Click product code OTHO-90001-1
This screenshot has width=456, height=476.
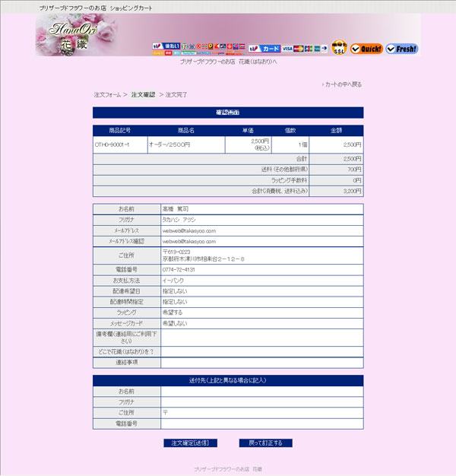112,144
